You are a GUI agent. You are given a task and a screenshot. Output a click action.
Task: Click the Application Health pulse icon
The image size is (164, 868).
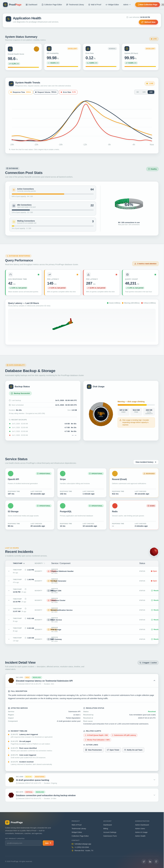click(8, 19)
